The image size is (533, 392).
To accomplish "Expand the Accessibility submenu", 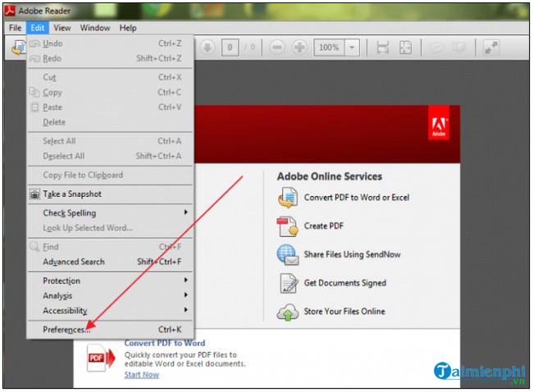I will pyautogui.click(x=110, y=311).
